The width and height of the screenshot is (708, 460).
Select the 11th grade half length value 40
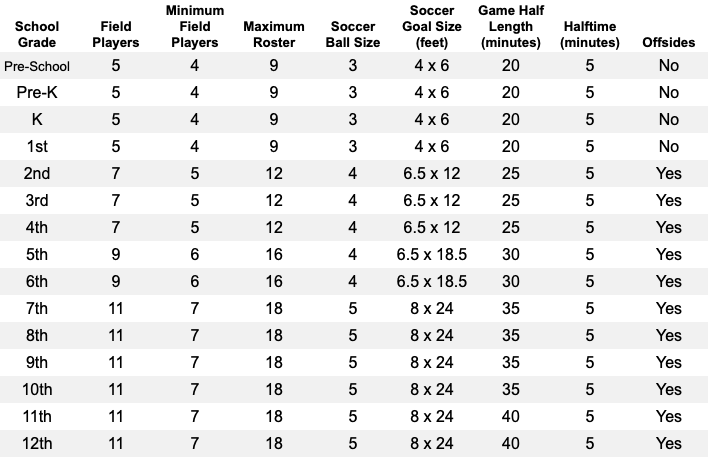coord(511,417)
